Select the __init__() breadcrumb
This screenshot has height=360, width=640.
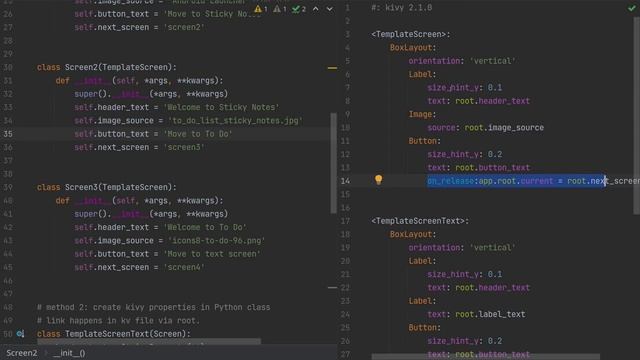(69, 353)
